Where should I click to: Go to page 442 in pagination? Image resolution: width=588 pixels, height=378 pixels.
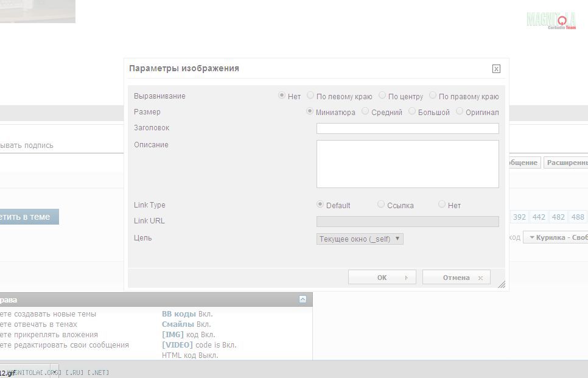538,217
